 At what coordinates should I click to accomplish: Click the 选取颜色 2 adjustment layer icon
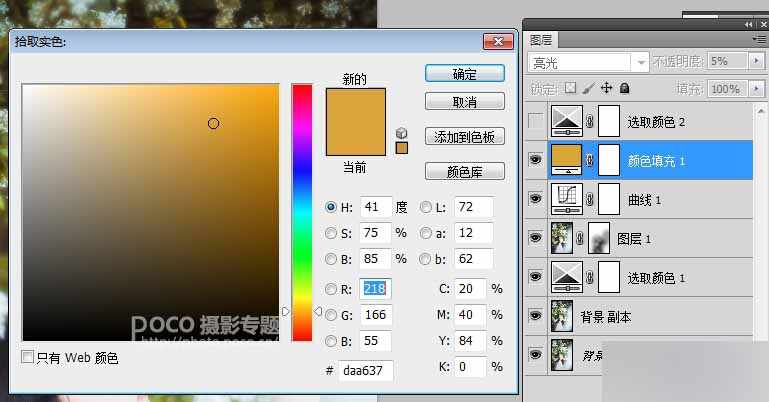coord(567,121)
